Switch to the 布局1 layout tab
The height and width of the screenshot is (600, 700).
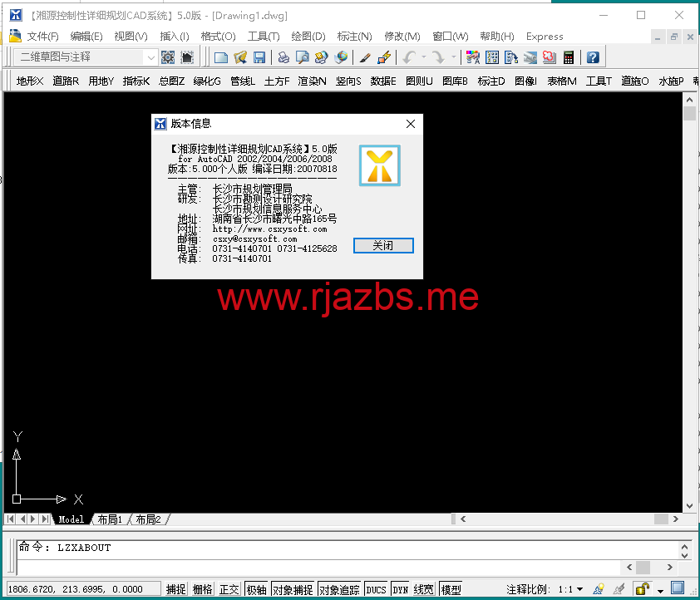point(110,519)
